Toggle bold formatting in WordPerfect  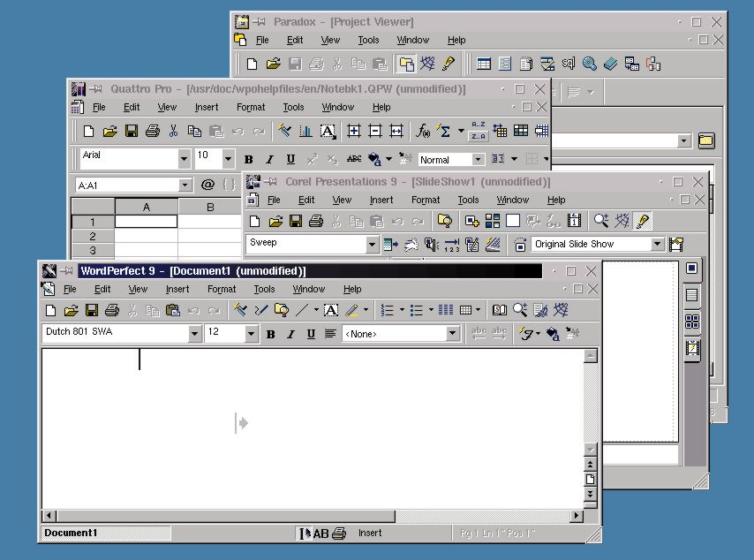click(x=270, y=333)
